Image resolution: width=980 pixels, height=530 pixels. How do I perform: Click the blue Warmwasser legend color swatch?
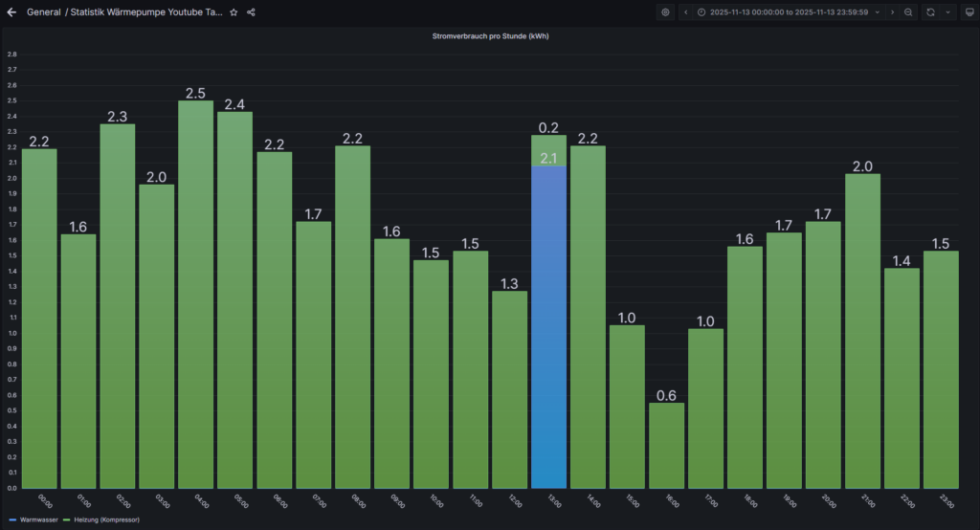click(x=11, y=519)
